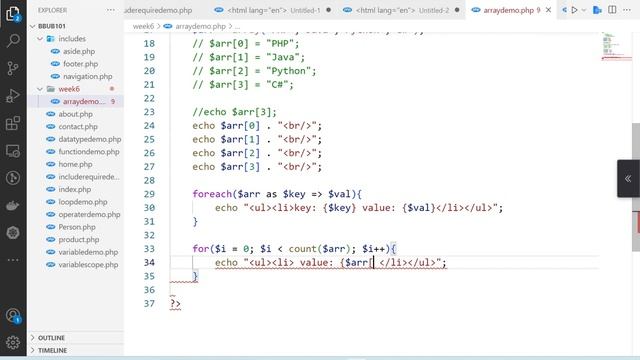Click arraydemo.php in the breadcrumb
Screen dimensions: 640x360
coord(200,26)
